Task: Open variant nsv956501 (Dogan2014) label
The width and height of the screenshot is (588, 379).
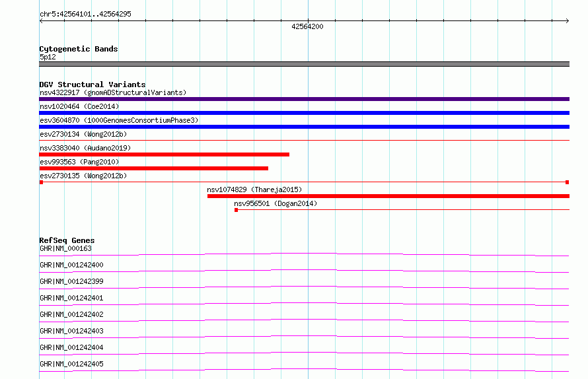Action: [x=276, y=203]
